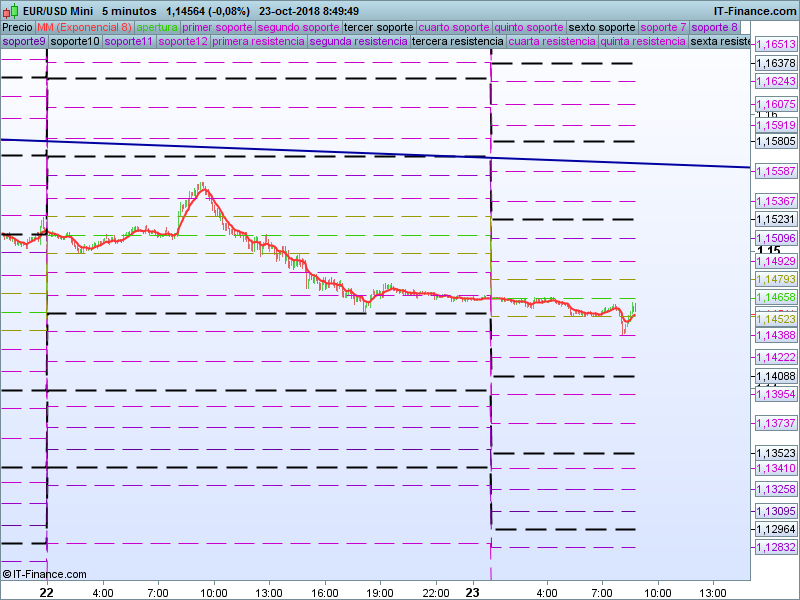The height and width of the screenshot is (600, 800).
Task: Select the MM (Exponencial 8) indicator label
Action: point(83,27)
